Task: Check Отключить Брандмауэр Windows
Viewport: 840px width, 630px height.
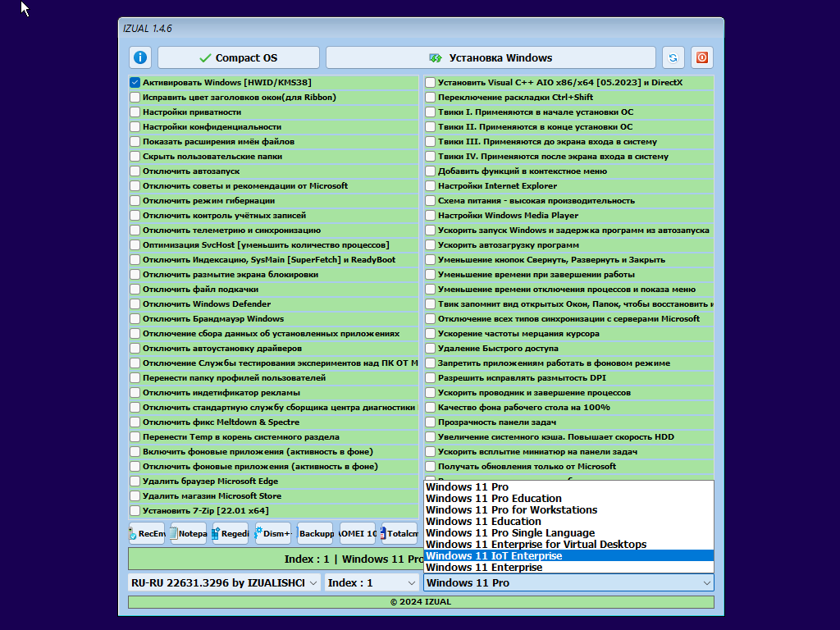Action: click(x=135, y=319)
